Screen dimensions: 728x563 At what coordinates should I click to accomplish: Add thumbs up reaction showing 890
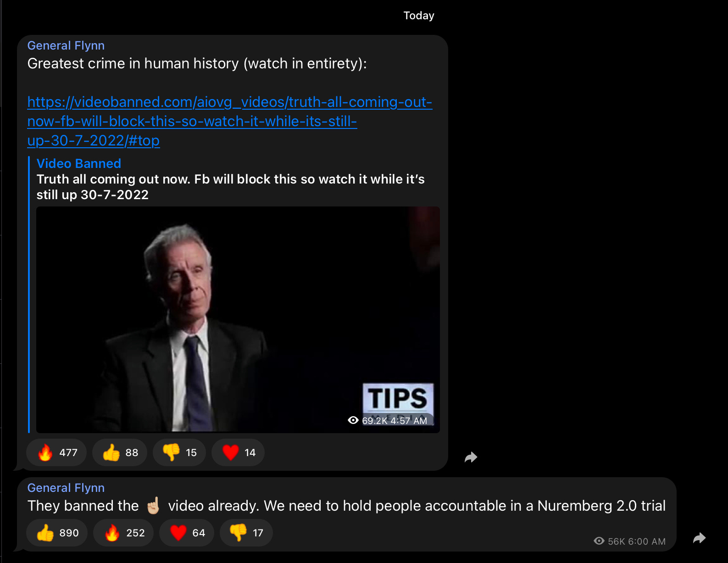(57, 533)
